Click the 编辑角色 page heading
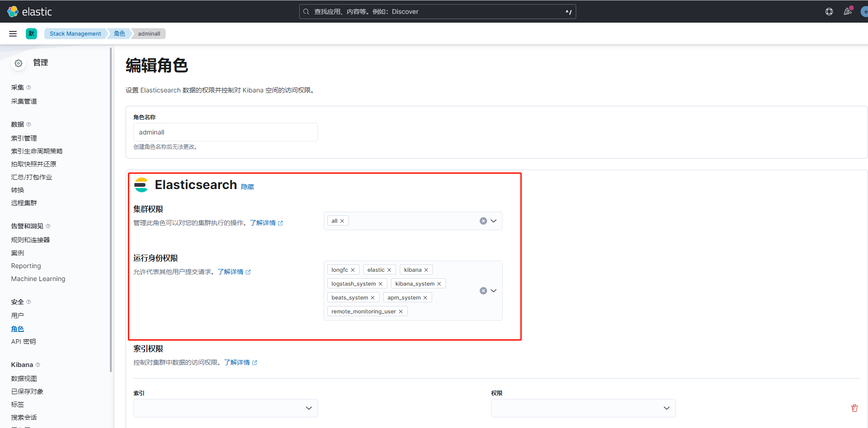868x428 pixels. pyautogui.click(x=157, y=66)
